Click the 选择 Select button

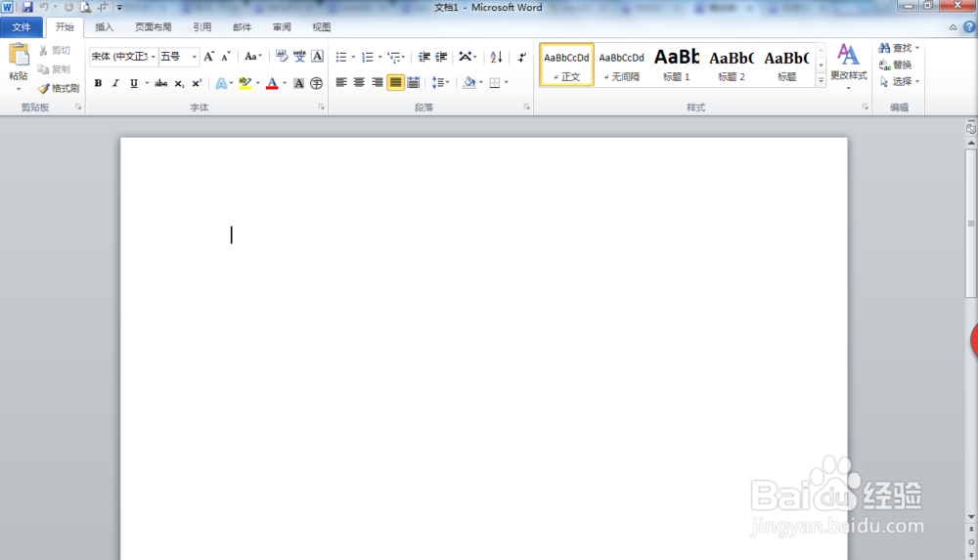[899, 82]
